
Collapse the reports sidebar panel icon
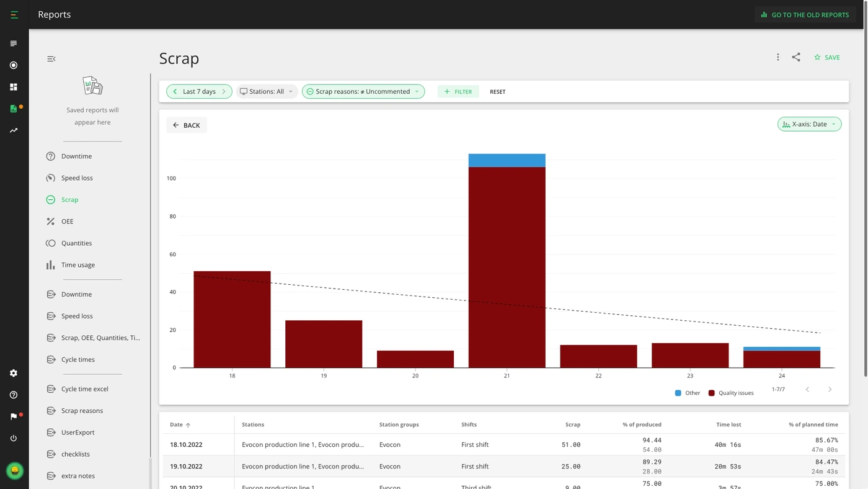coord(51,59)
